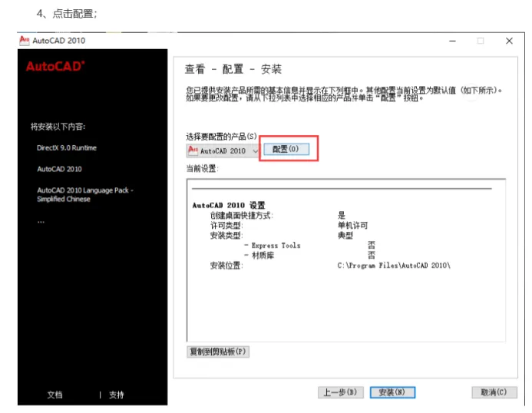Go back with 上一步(B) button
This screenshot has width=532, height=413.
(x=340, y=392)
